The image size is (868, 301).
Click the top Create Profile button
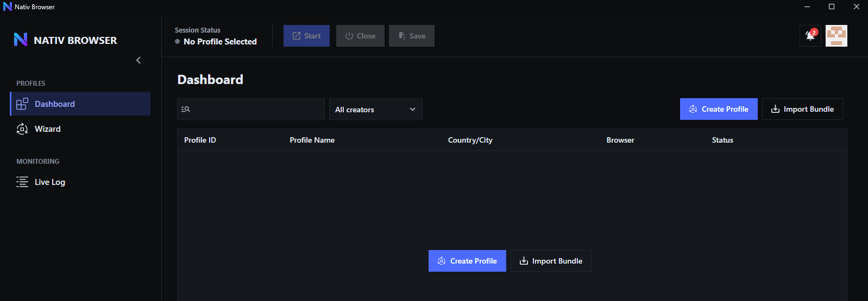[x=719, y=109]
